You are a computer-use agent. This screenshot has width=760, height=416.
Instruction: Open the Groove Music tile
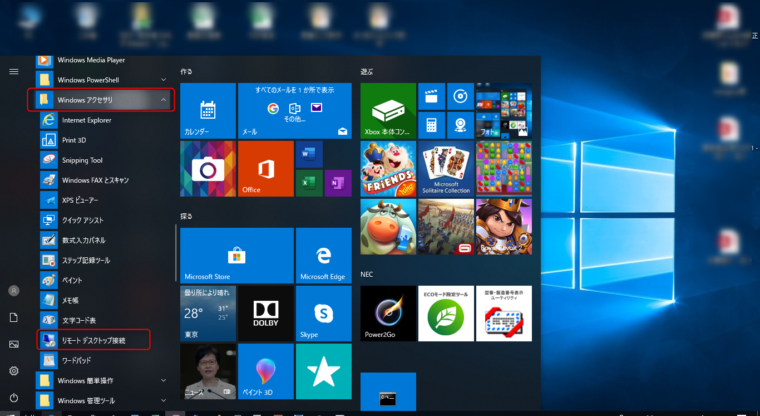click(x=460, y=96)
